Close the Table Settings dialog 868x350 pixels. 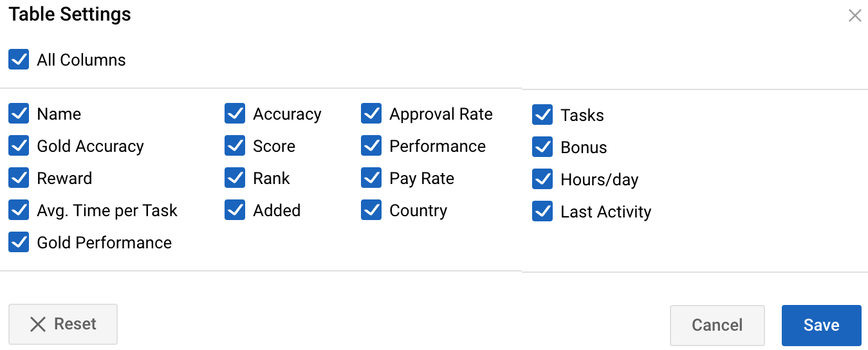pos(854,15)
